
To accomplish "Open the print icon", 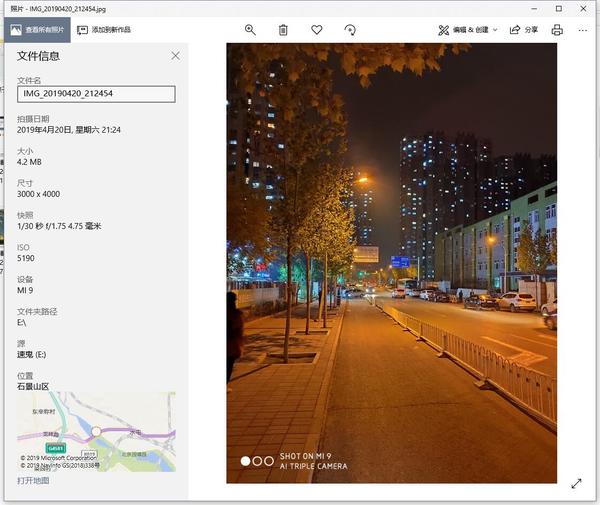I will click(x=557, y=30).
